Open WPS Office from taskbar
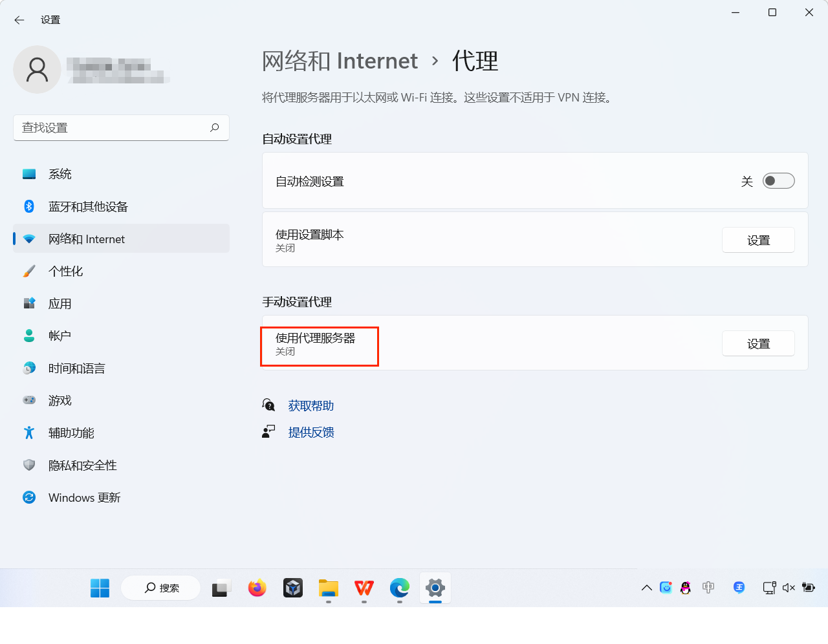 coord(364,588)
